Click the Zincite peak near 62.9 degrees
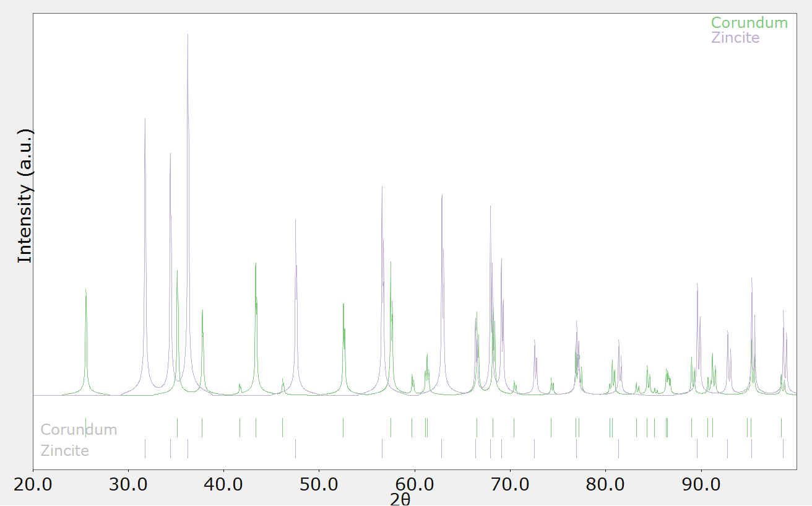This screenshot has width=812, height=506. tap(442, 196)
